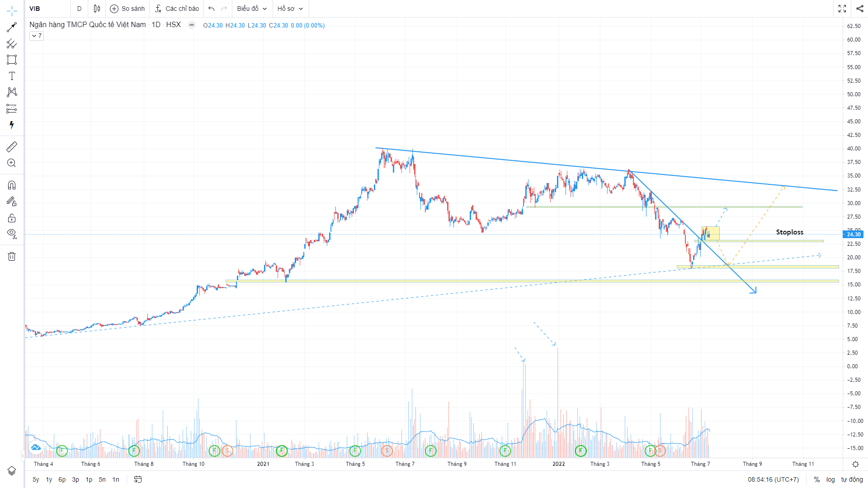Screen dimensions: 868x488
Task: Toggle percent scale mode
Action: coord(817,479)
